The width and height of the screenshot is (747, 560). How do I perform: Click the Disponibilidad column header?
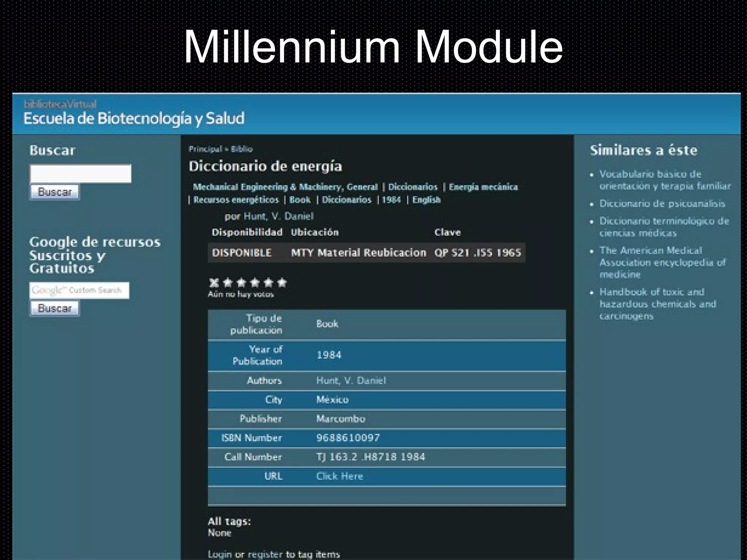[247, 232]
